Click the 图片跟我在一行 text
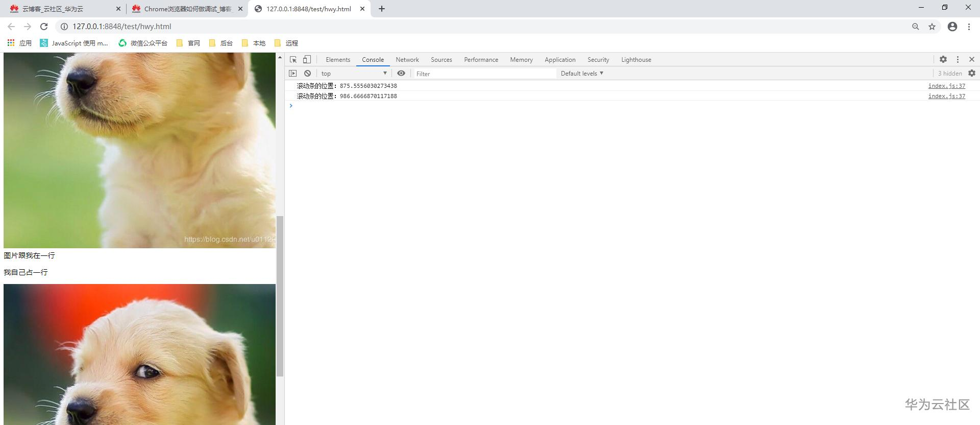 [29, 255]
